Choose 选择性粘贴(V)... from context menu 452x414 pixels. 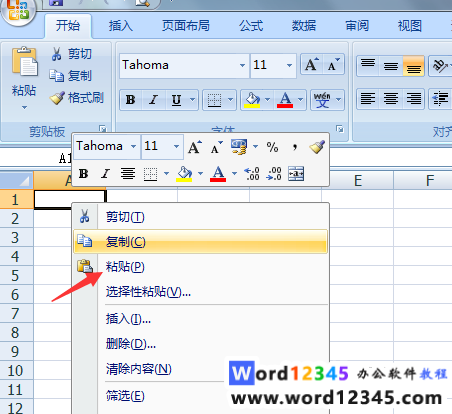pyautogui.click(x=201, y=292)
